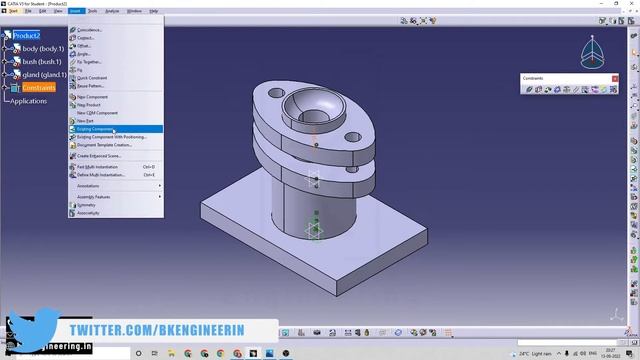
Task: Expand the gland (gland.1) tree node
Action: coord(4,75)
